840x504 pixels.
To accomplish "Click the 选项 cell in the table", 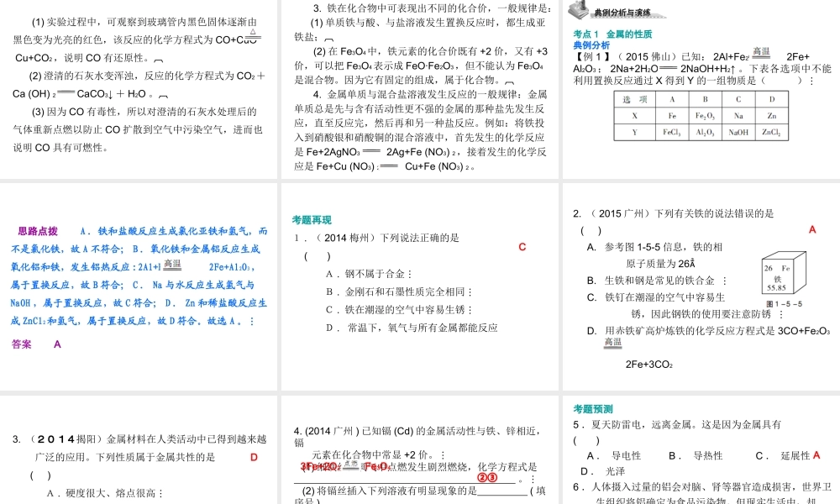I will 635,100.
